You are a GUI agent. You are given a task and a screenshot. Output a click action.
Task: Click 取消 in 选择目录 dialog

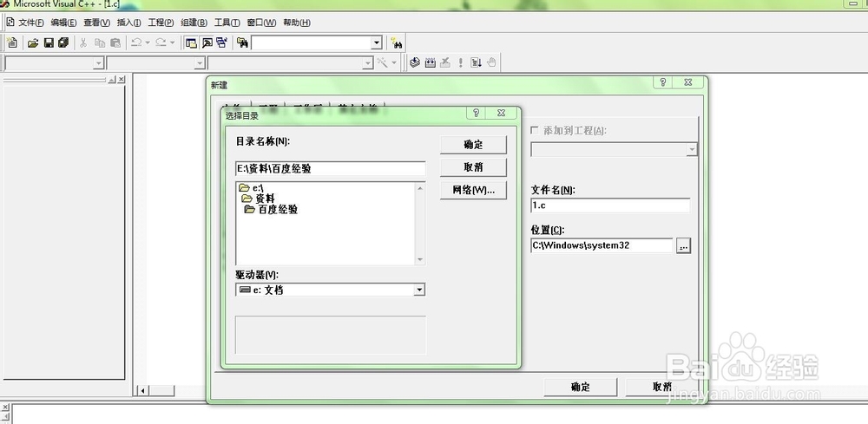[473, 167]
